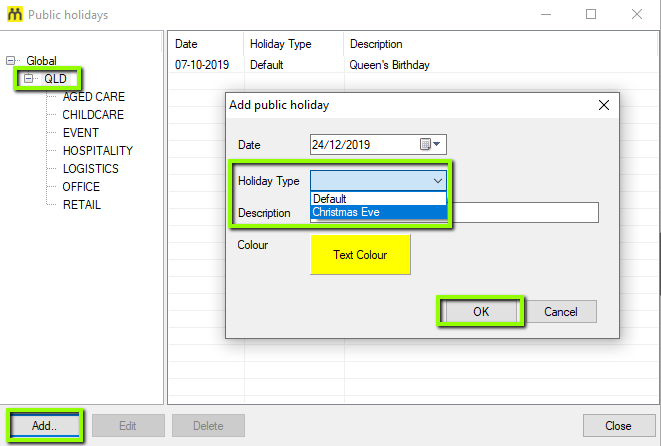The image size is (661, 446).
Task: Choose Default from Holiday Type list
Action: click(x=378, y=199)
